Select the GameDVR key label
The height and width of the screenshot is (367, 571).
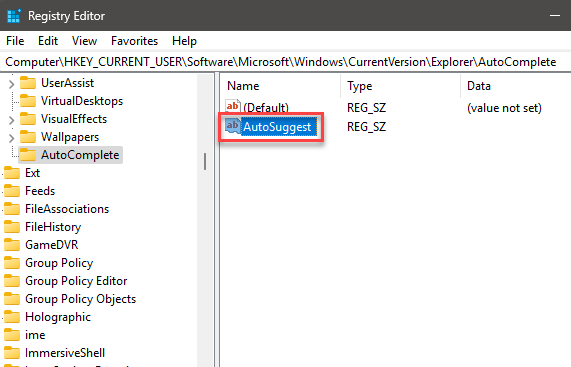coord(52,245)
